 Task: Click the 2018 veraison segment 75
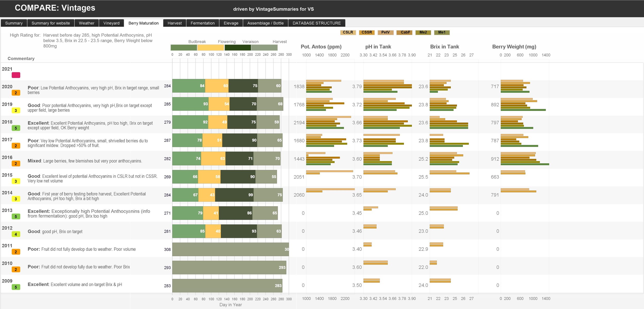click(242, 122)
